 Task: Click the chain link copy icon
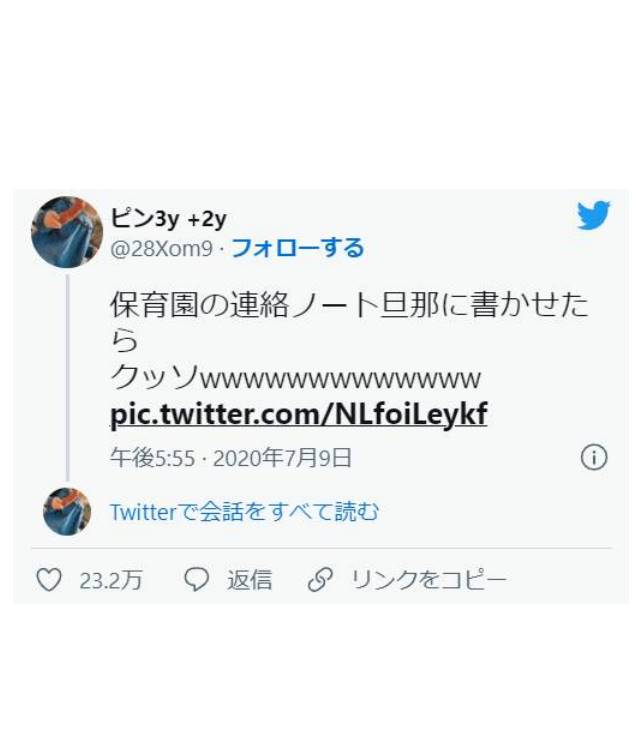tap(320, 580)
